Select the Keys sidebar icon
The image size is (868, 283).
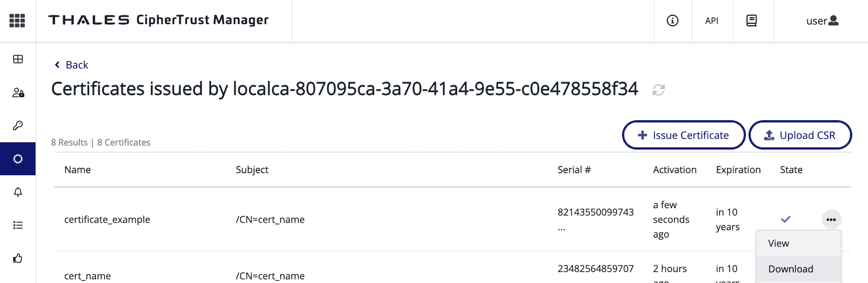[18, 126]
